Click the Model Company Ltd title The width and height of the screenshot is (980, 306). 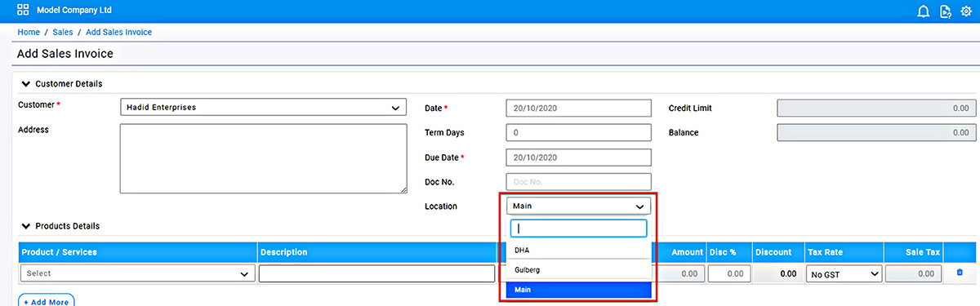[75, 11]
